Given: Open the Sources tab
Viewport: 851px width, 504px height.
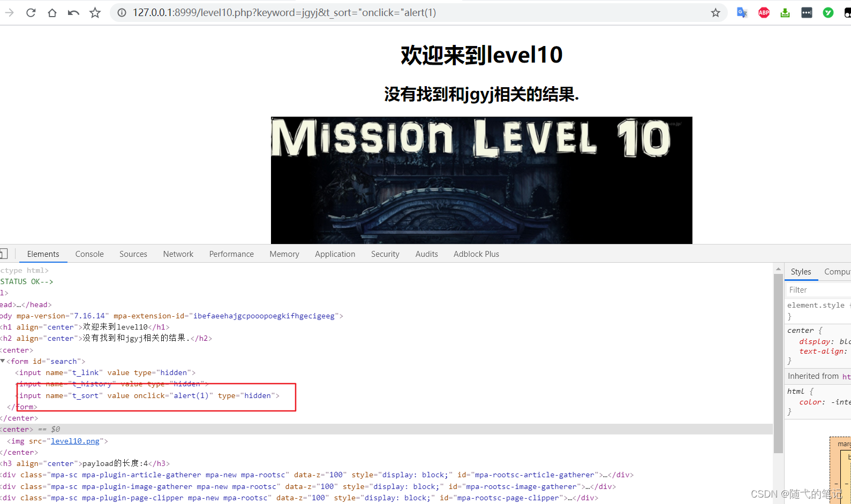Looking at the screenshot, I should (133, 254).
